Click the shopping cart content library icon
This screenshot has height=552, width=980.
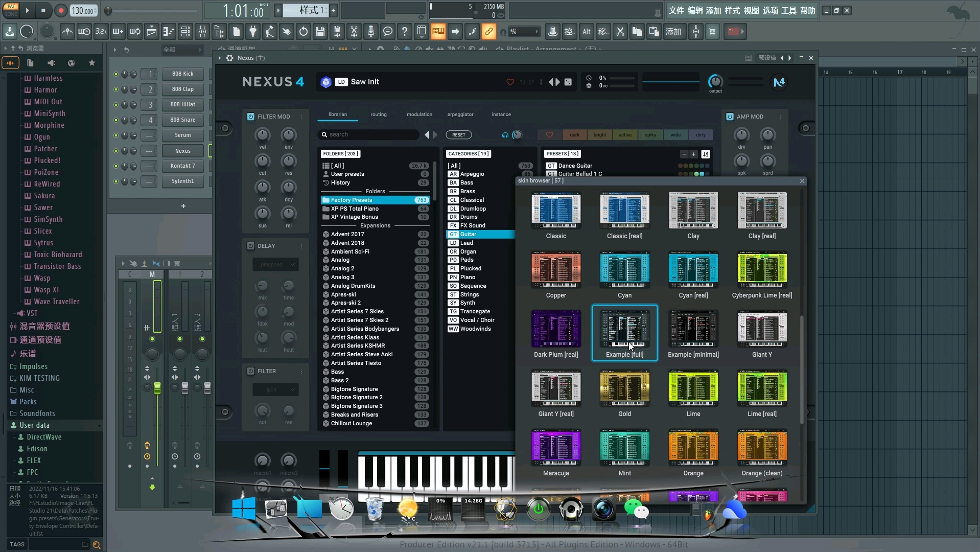(x=712, y=32)
